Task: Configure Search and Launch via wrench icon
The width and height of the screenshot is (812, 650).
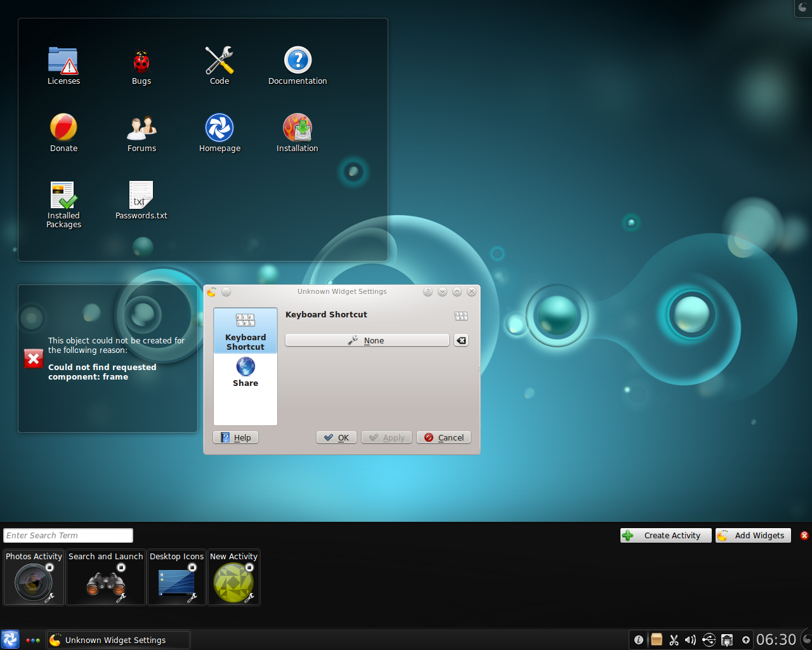Action: 121,597
